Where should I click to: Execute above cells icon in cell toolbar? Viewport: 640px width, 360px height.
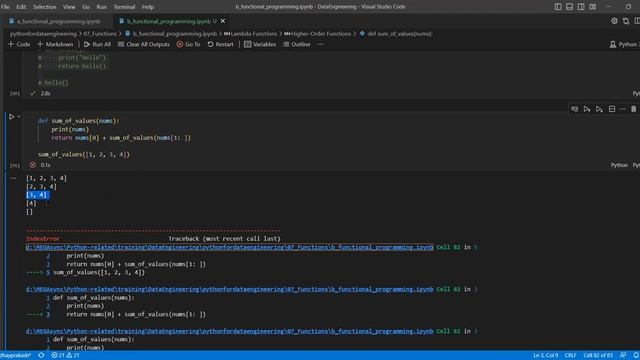pos(587,109)
